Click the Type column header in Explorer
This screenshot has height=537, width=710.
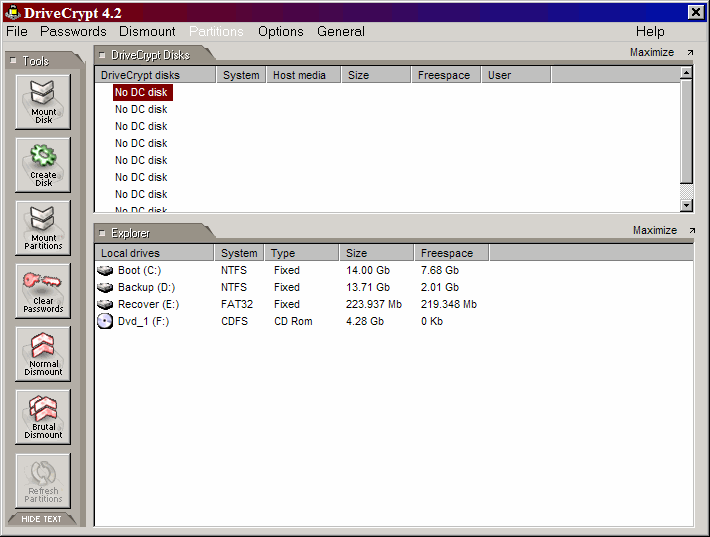(302, 253)
